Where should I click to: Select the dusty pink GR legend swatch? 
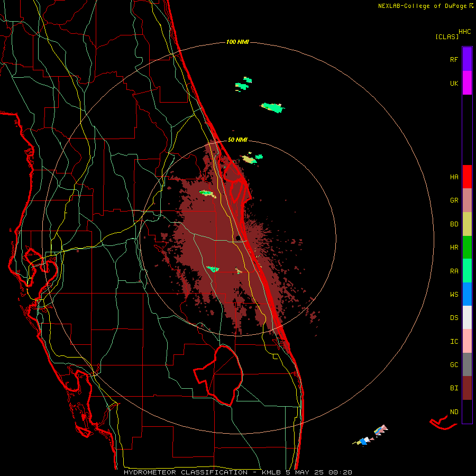coord(467,200)
